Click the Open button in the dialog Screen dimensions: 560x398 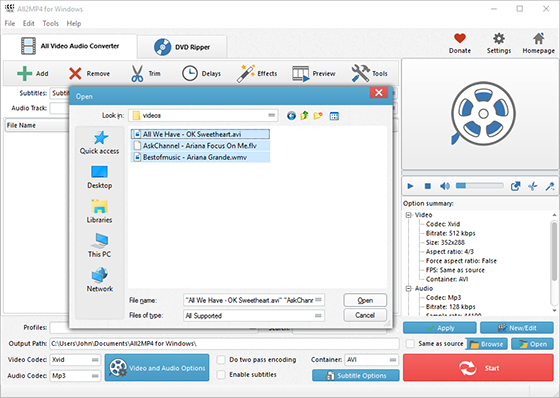(x=365, y=300)
